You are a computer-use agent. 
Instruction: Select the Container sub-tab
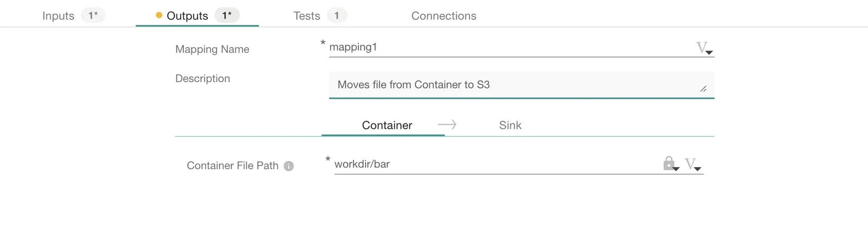point(387,125)
